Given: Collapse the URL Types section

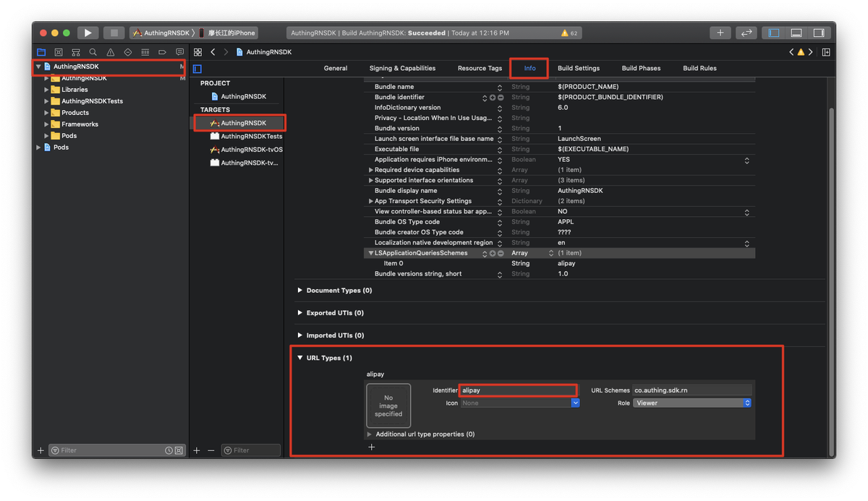Looking at the screenshot, I should (300, 358).
